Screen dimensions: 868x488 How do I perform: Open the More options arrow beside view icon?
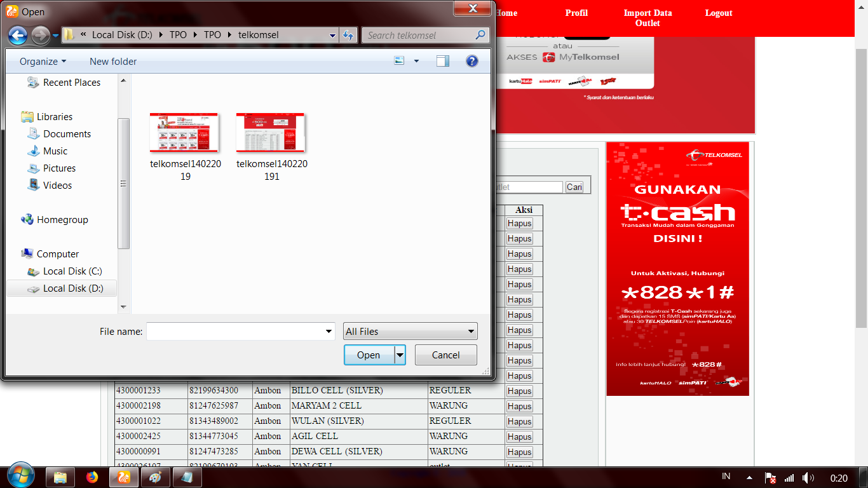(417, 61)
